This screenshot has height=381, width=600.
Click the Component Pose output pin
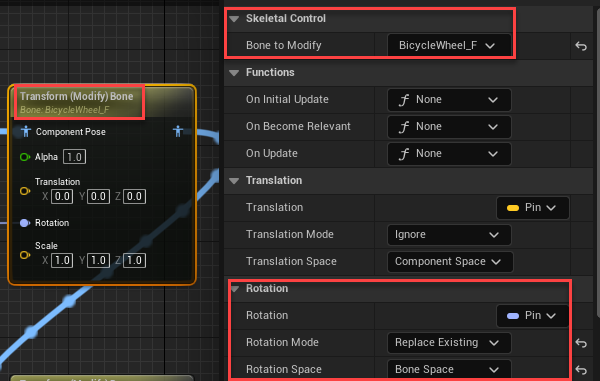(178, 132)
